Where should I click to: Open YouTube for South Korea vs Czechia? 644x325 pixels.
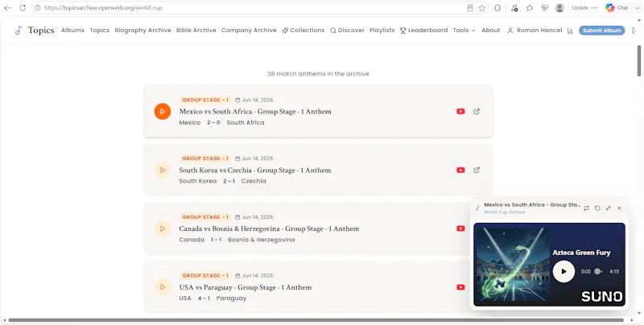460,170
